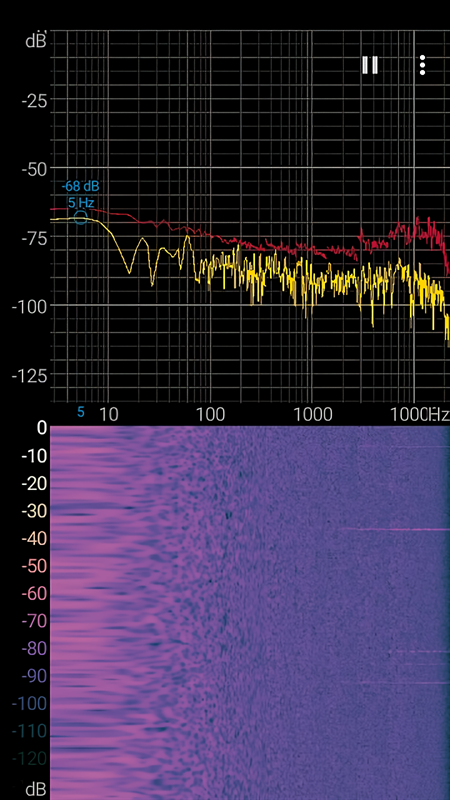The image size is (450, 800).
Task: Click the -68 dB cursor readout
Action: pyautogui.click(x=80, y=186)
